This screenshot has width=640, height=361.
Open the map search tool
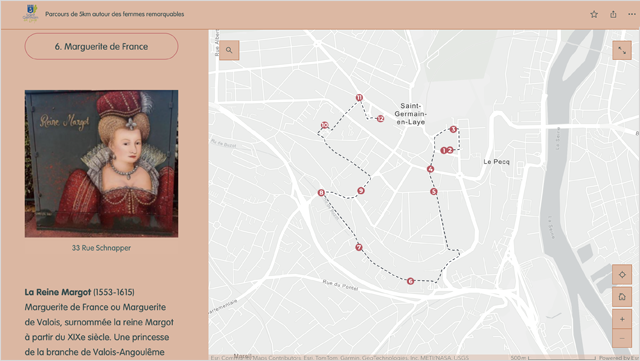point(229,50)
